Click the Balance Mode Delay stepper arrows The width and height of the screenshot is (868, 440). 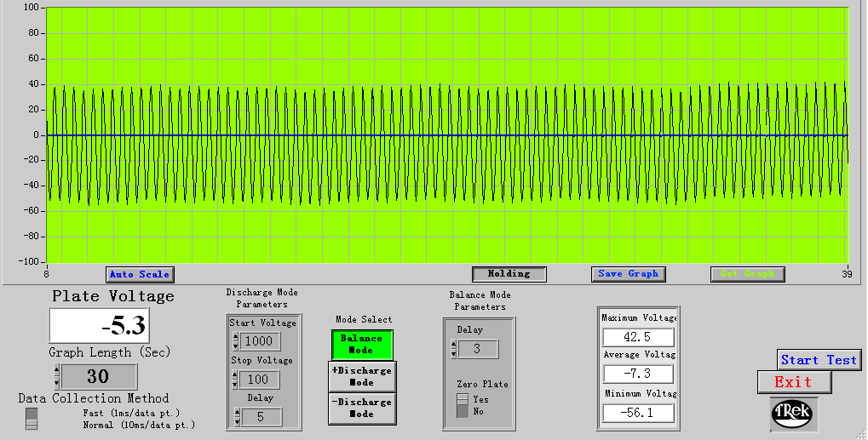(454, 349)
